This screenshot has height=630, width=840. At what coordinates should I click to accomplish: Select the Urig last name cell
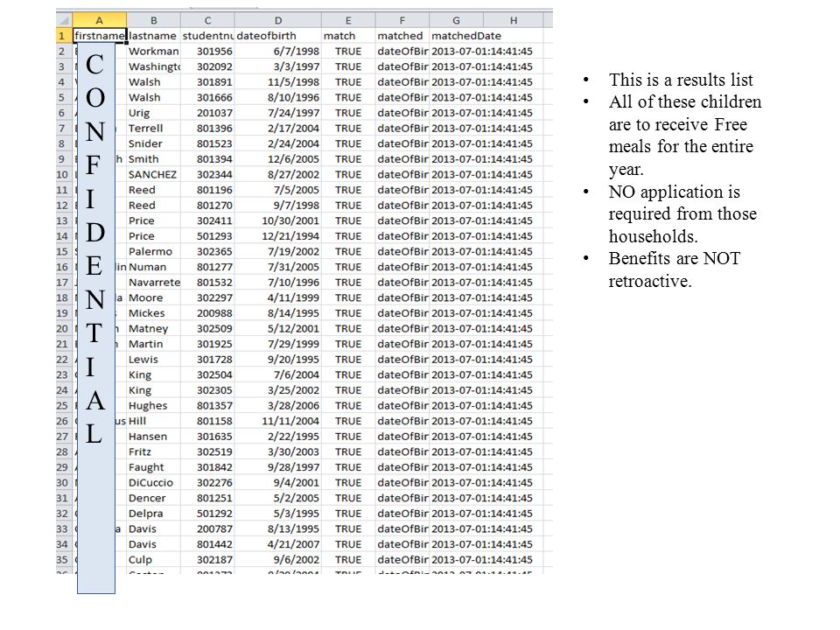(154, 113)
